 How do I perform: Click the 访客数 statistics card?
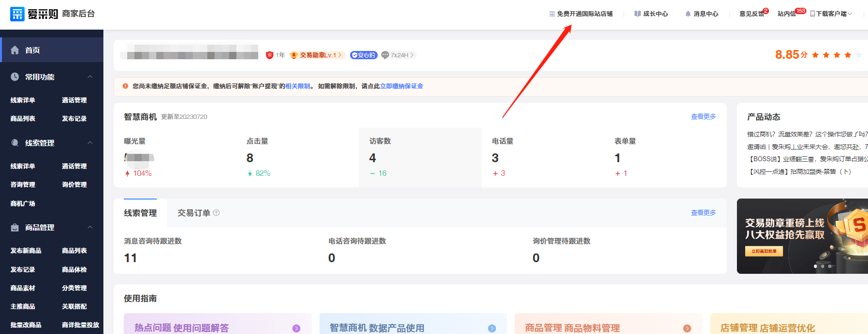pos(420,157)
